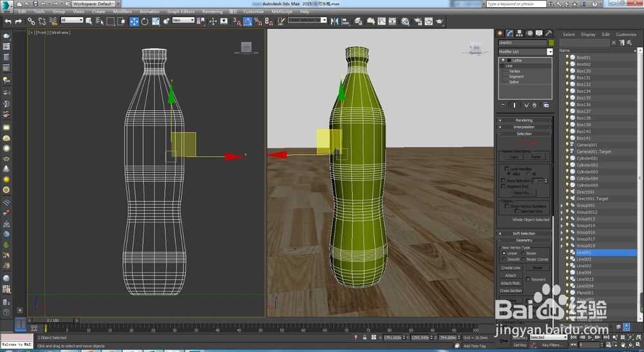Click the Play Animation button
The width and height of the screenshot is (644, 352).
coord(590,338)
